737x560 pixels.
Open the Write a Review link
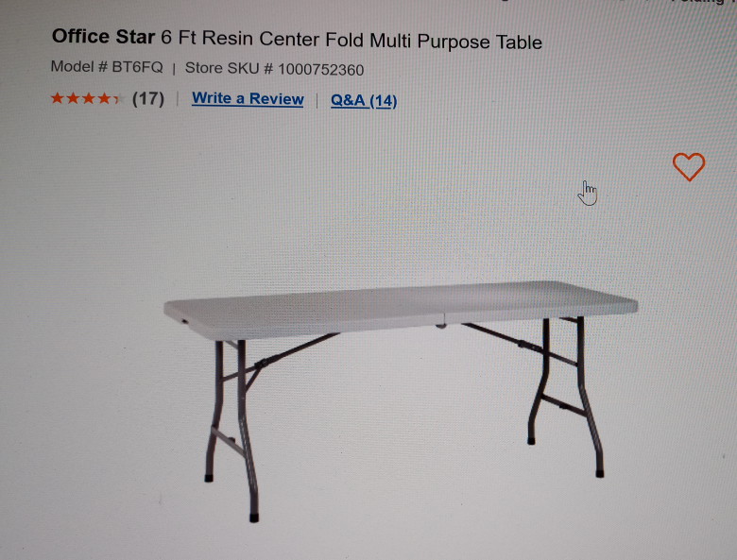(x=248, y=98)
